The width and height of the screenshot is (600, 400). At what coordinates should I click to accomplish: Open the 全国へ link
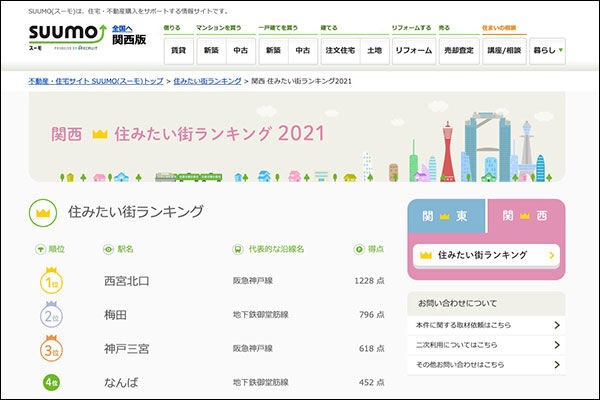(122, 29)
